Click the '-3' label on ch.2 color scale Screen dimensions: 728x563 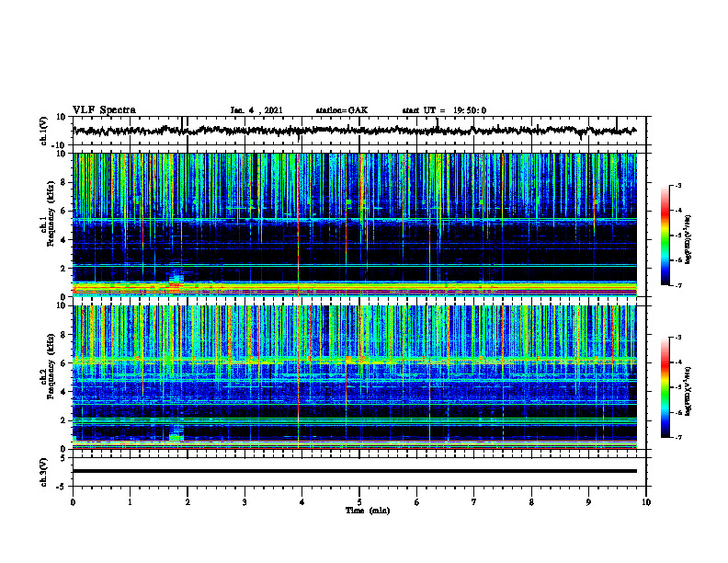678,338
